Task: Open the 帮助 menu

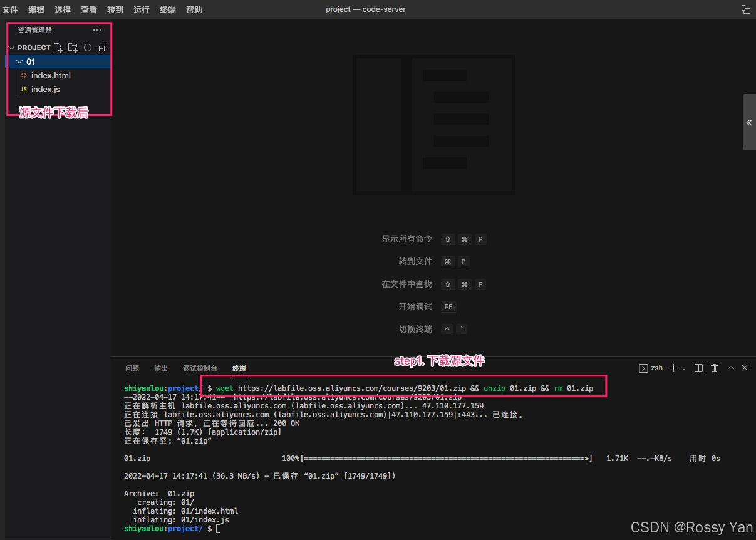Action: pyautogui.click(x=194, y=9)
